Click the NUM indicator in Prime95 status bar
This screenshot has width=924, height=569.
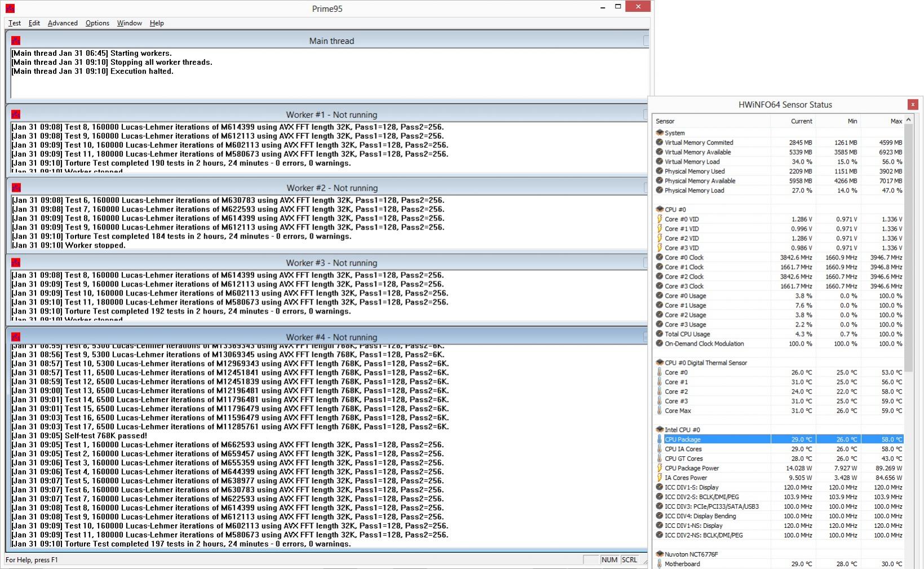[609, 560]
